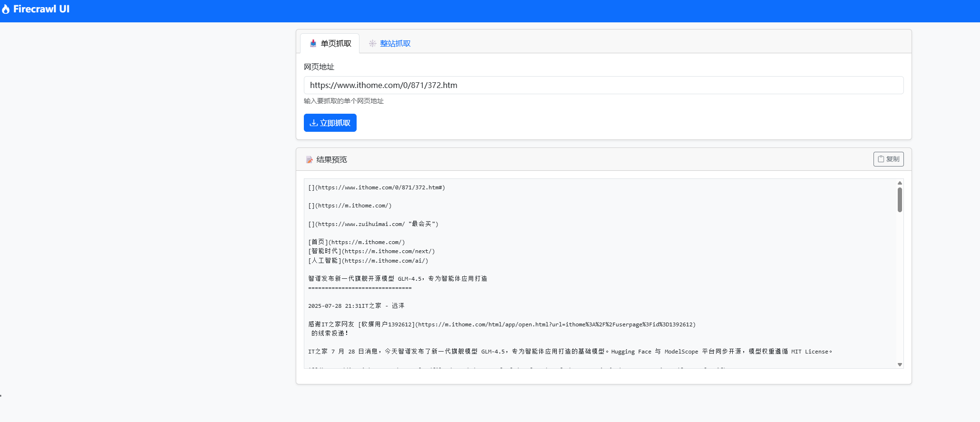Image resolution: width=980 pixels, height=422 pixels.
Task: Click the Firecrawl flame logo icon
Action: pyautogui.click(x=6, y=9)
